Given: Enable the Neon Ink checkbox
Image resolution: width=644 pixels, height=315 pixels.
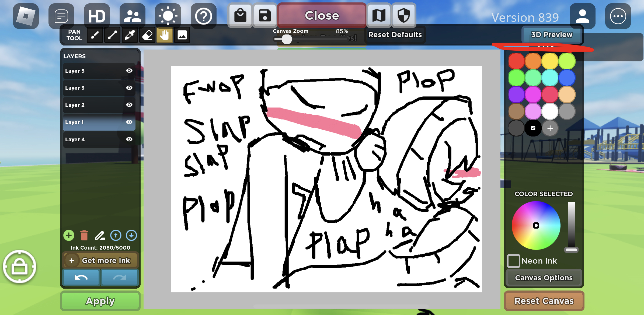Looking at the screenshot, I should point(513,261).
